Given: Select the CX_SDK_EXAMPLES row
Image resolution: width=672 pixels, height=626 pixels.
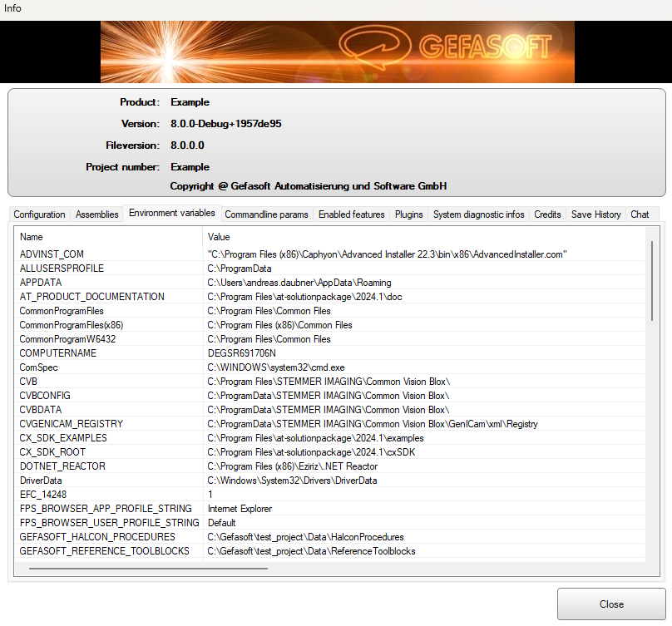Looking at the screenshot, I should coord(329,438).
